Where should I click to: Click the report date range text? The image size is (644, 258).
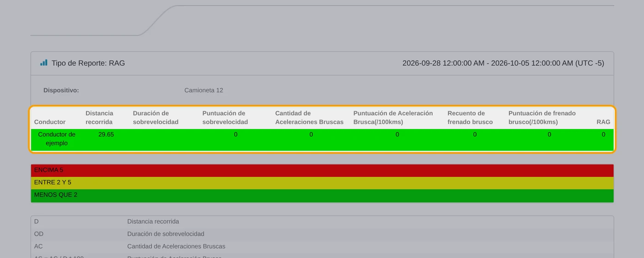pyautogui.click(x=503, y=63)
